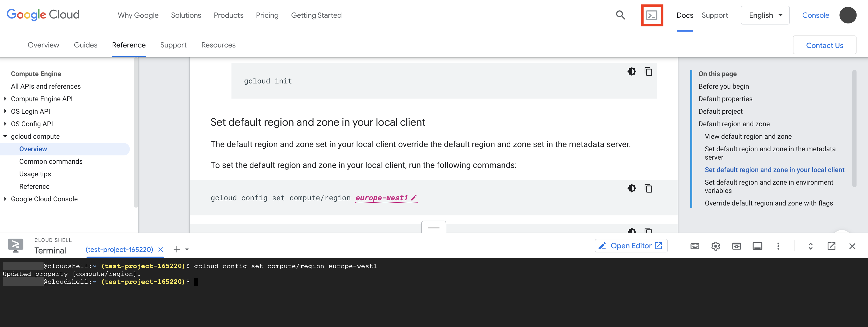Screen dimensions: 868x327
Task: Click the Cloud Shell terminal icon
Action: tap(652, 15)
